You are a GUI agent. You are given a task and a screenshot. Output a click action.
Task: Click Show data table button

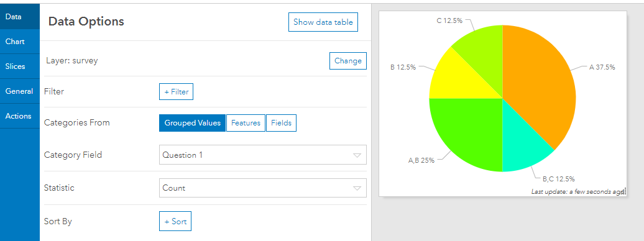pos(323,22)
